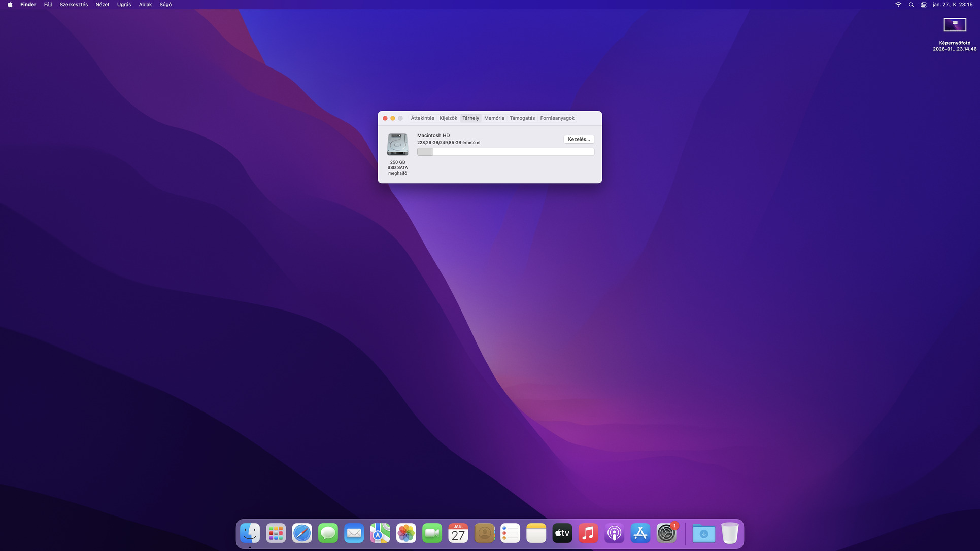
Task: Switch to the Áttekintés tab
Action: pos(422,118)
